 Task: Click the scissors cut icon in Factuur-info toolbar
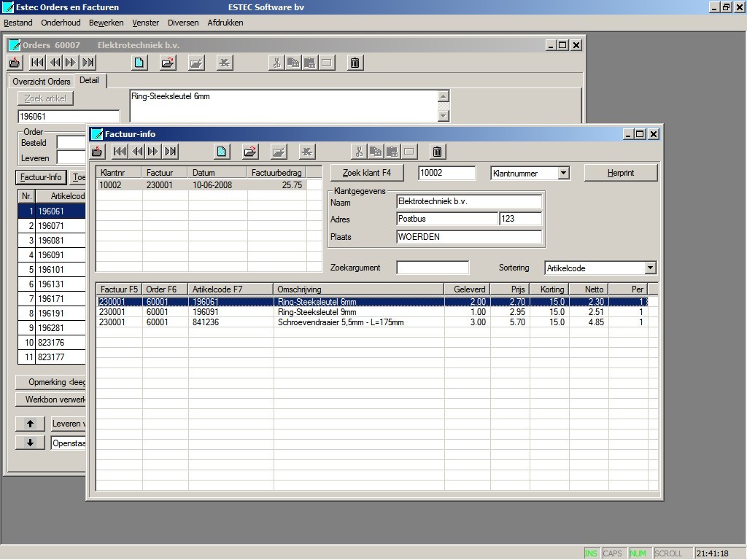coord(358,152)
